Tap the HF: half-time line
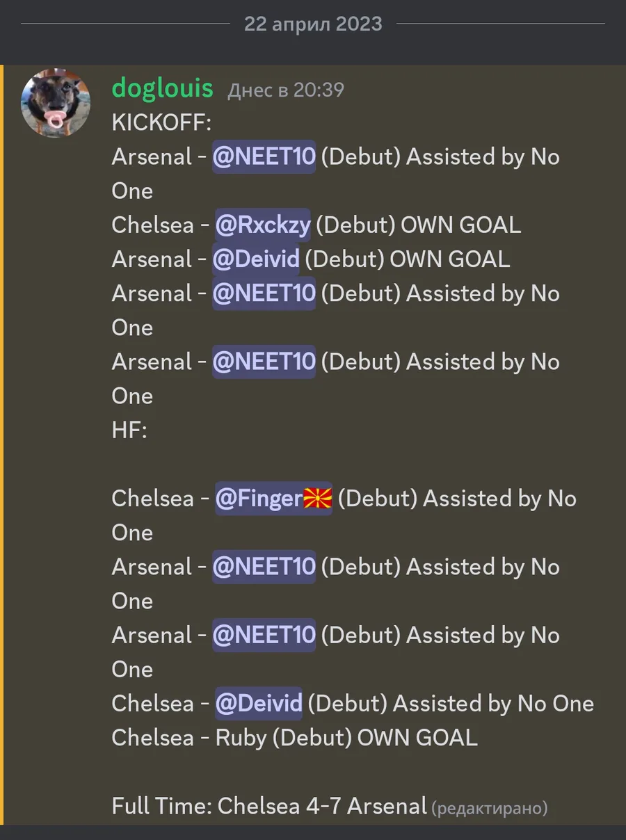The height and width of the screenshot is (840, 626). coord(129,430)
